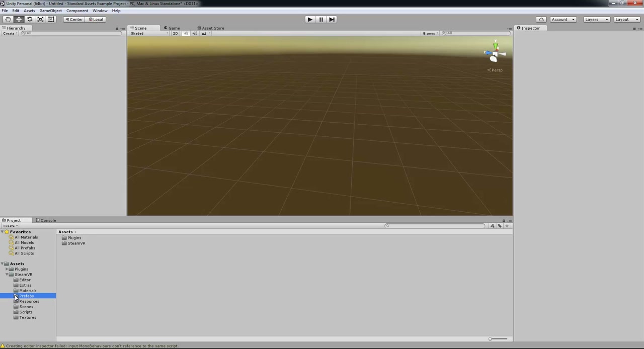
Task: Open the GameObject menu
Action: pos(50,11)
